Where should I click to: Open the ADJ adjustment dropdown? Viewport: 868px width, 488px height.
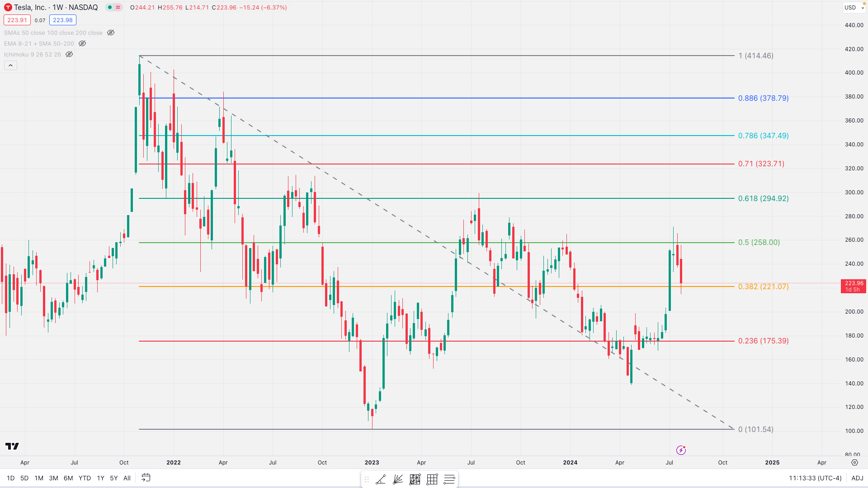pyautogui.click(x=857, y=478)
